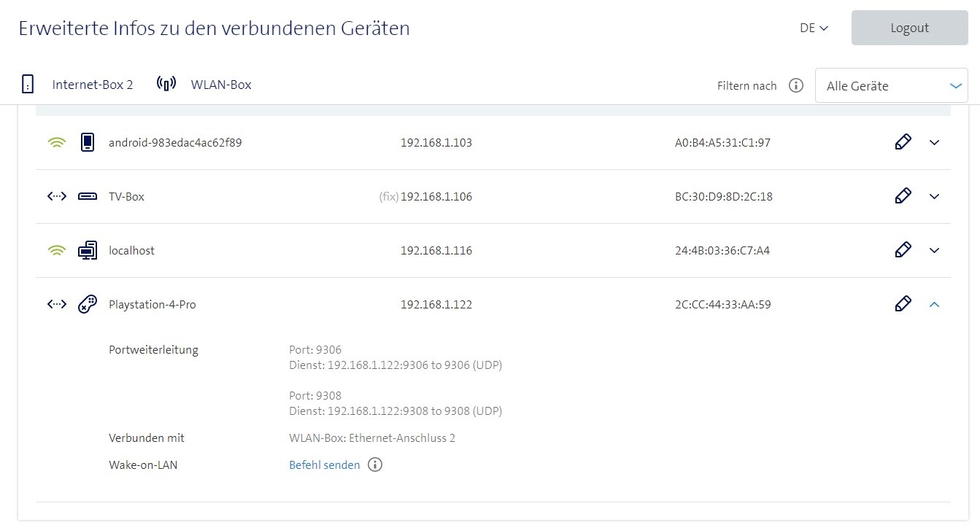Expand the android-983edac4ac62f89 row details
This screenshot has width=980, height=525.
935,143
